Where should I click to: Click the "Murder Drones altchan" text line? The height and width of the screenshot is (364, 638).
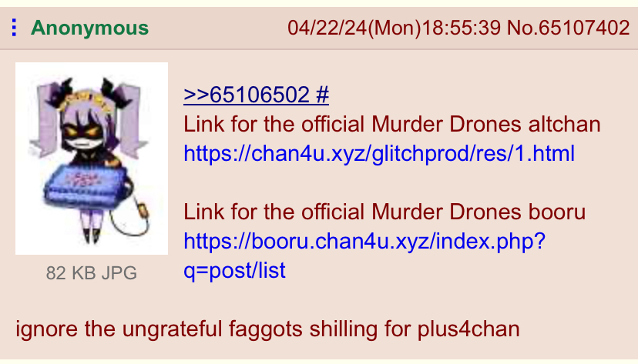click(x=392, y=125)
